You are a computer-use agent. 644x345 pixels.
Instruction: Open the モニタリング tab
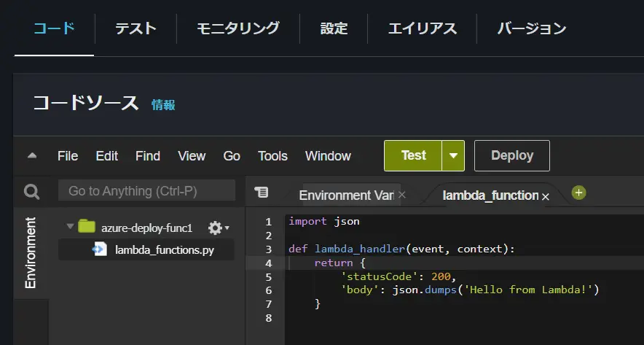(x=237, y=28)
